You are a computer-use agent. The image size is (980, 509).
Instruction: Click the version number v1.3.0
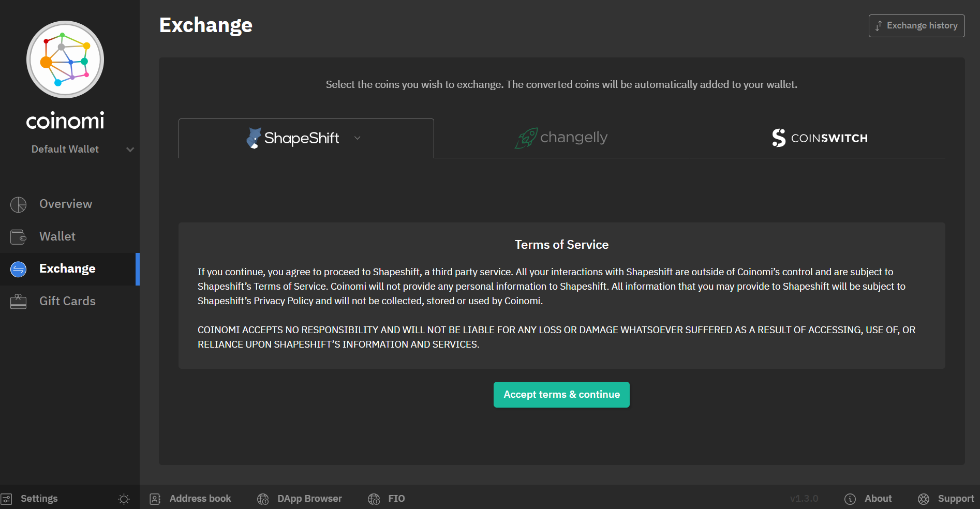pos(804,499)
